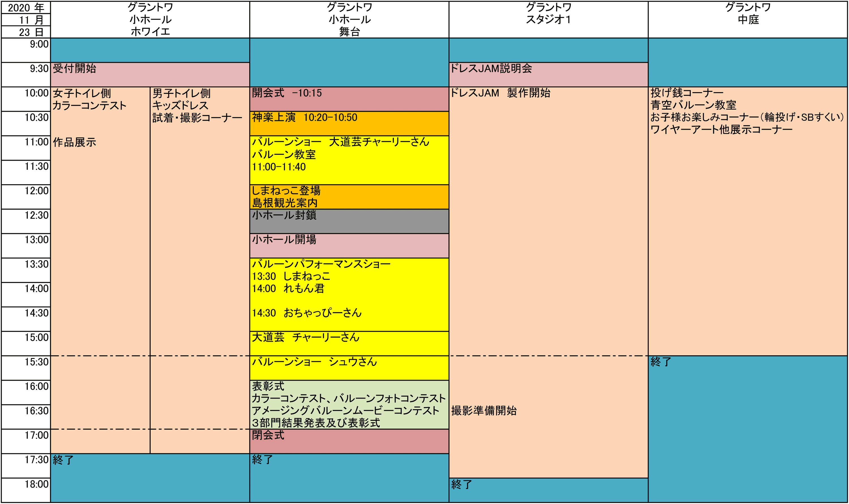
Task: Select the 14:00 time cell
Action: coord(26,295)
